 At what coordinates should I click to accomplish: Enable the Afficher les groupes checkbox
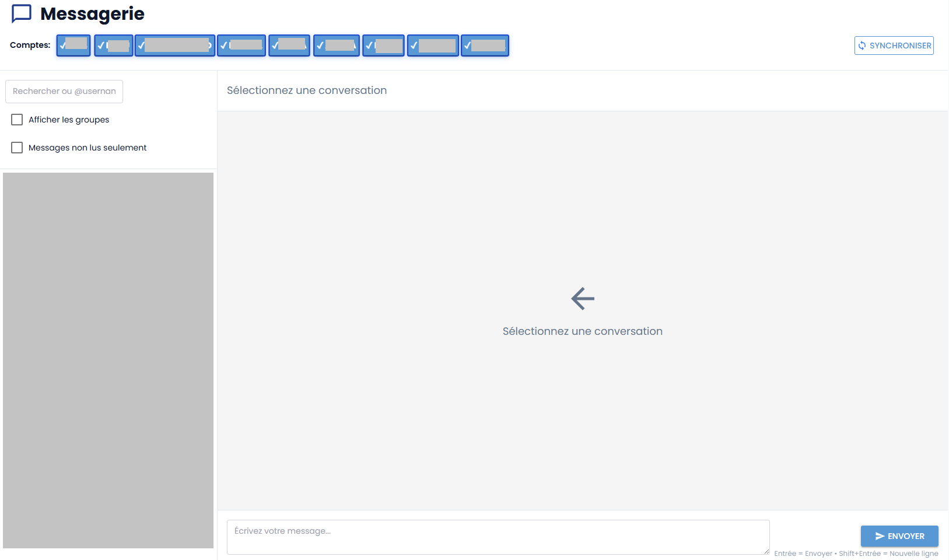click(17, 120)
